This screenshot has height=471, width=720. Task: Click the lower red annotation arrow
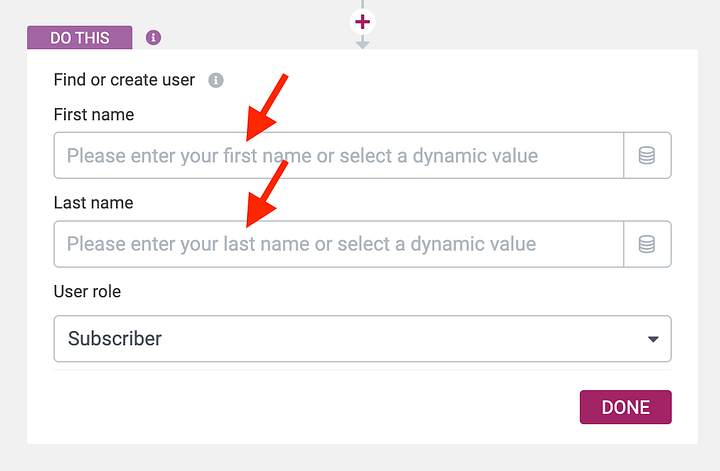[267, 194]
